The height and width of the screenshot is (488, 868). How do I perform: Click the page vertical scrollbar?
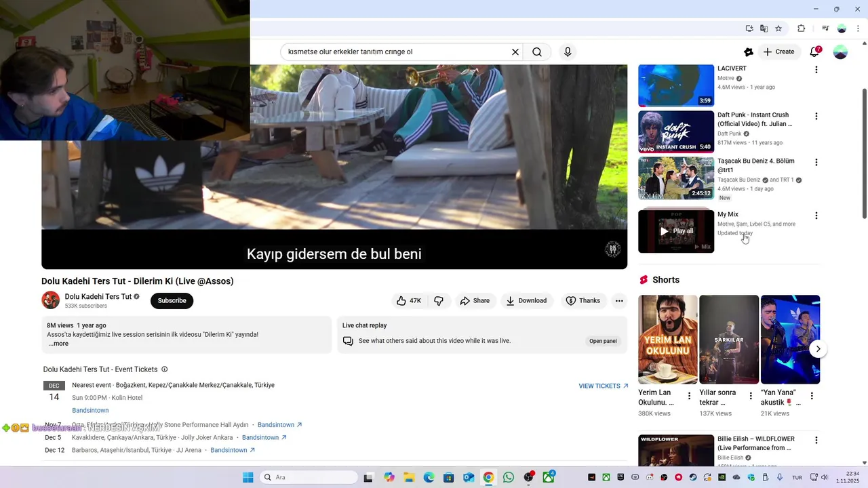[864, 152]
